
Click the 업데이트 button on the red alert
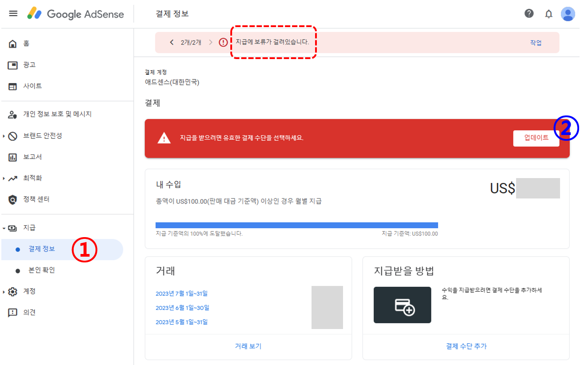point(536,138)
